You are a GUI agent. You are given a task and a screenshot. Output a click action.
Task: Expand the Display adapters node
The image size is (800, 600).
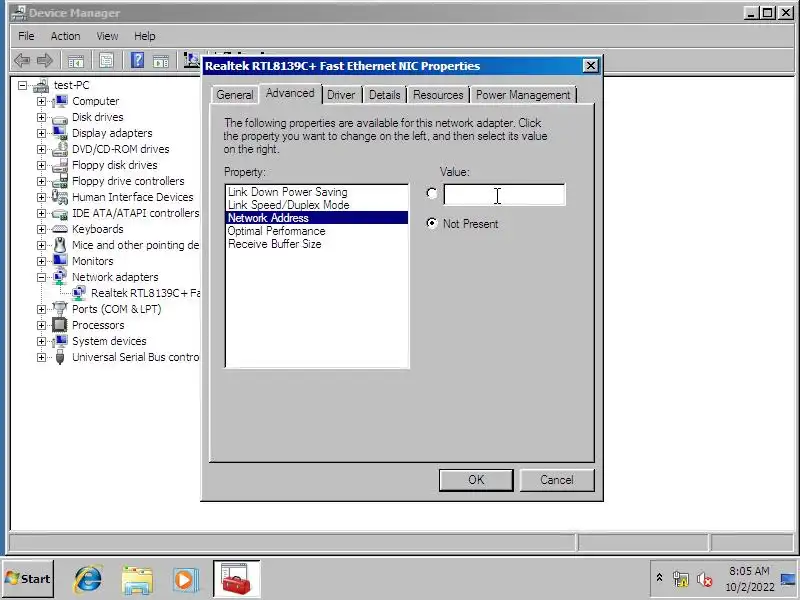click(x=41, y=133)
